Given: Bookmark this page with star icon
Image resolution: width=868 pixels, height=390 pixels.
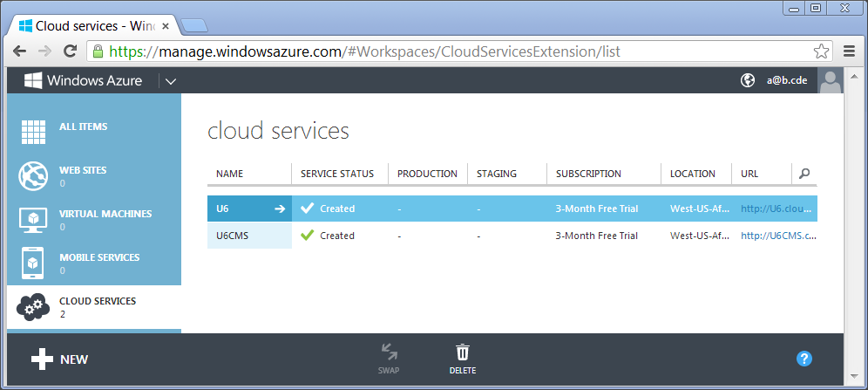Looking at the screenshot, I should click(x=821, y=51).
